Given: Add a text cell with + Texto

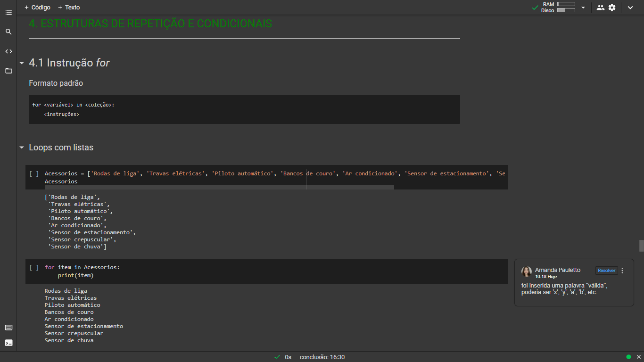Looking at the screenshot, I should click(69, 8).
